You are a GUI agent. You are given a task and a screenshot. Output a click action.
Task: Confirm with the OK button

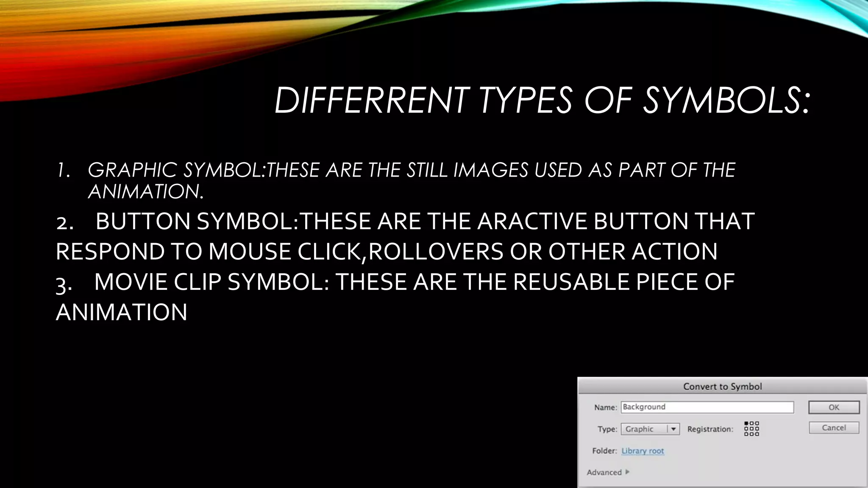click(834, 407)
